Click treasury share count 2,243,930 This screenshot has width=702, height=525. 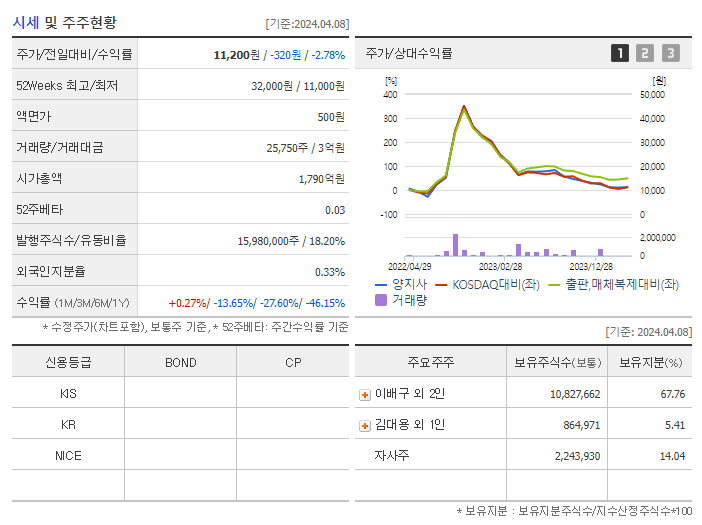click(x=577, y=456)
